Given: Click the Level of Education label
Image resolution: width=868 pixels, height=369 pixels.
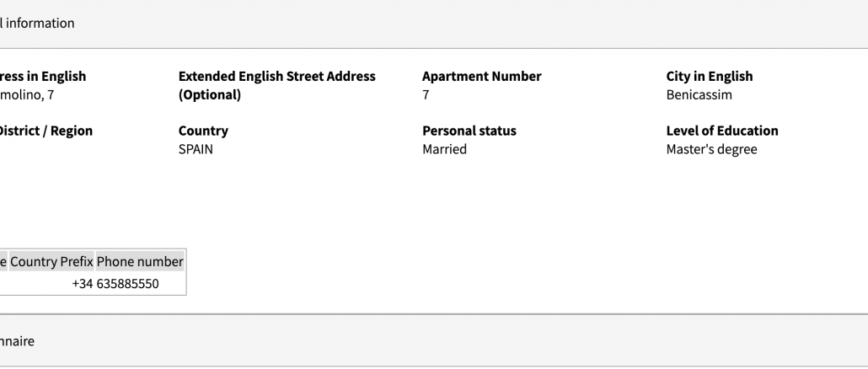Looking at the screenshot, I should [721, 131].
